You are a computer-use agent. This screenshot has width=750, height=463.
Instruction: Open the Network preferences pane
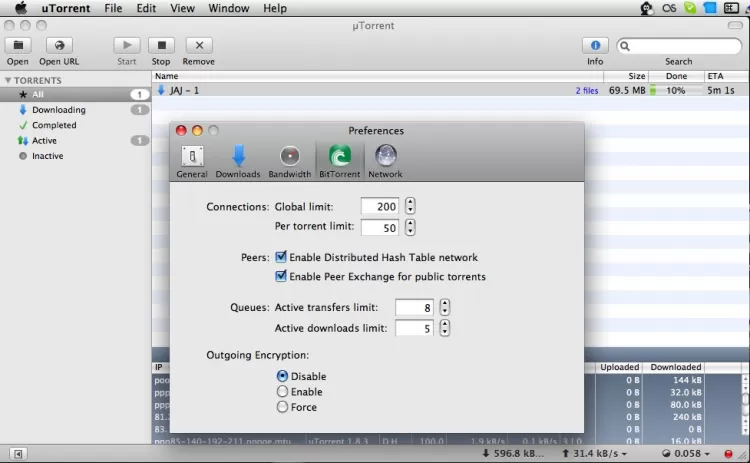[386, 162]
